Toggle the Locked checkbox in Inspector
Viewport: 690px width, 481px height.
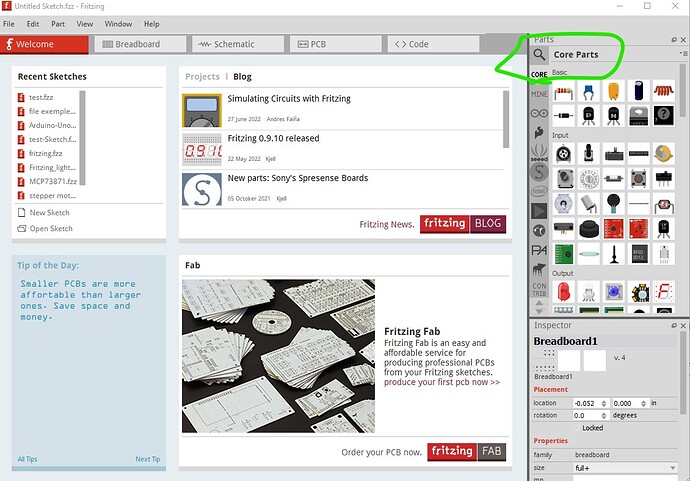click(x=578, y=428)
